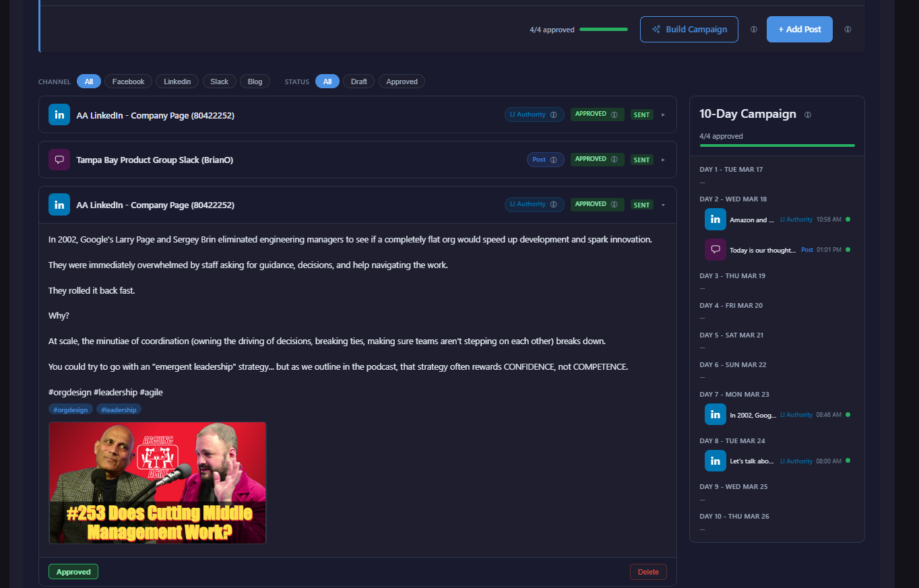This screenshot has width=919, height=588.
Task: Click the '10-Day Campaign' panel title
Action: tap(748, 114)
